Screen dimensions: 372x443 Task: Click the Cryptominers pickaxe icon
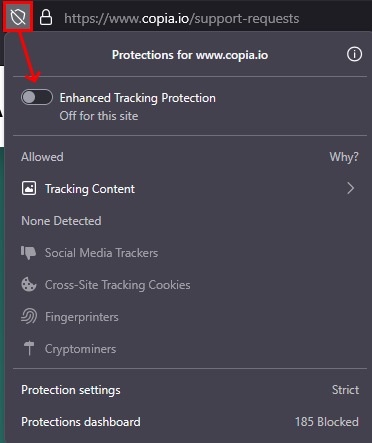[29, 348]
